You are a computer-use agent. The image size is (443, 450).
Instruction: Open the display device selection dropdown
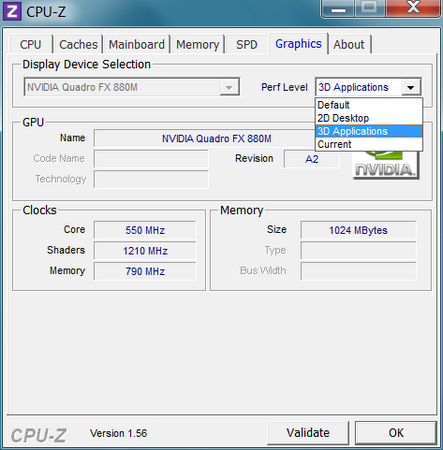point(132,87)
